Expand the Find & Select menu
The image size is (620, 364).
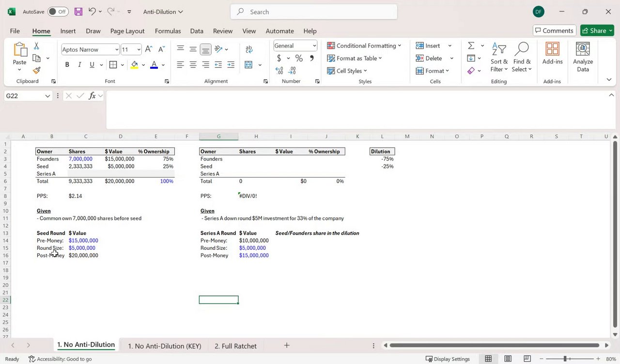point(522,57)
